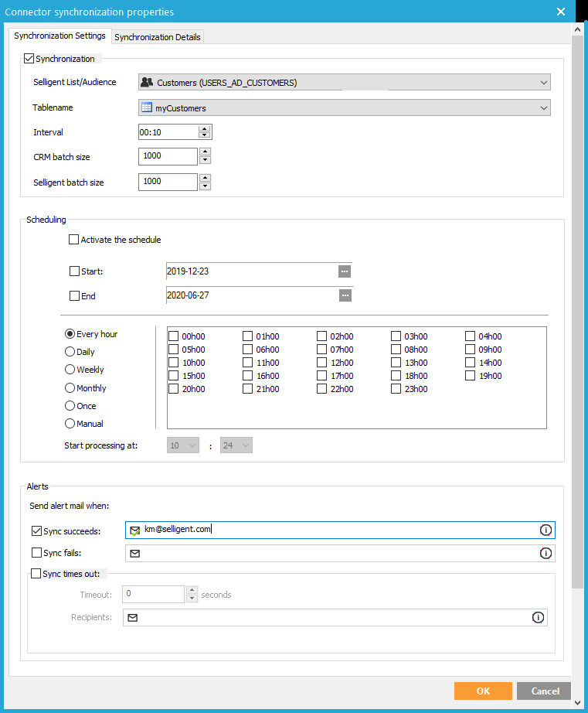This screenshot has width=588, height=713.
Task: Tick the 12h00 hour checkbox
Action: [x=322, y=363]
